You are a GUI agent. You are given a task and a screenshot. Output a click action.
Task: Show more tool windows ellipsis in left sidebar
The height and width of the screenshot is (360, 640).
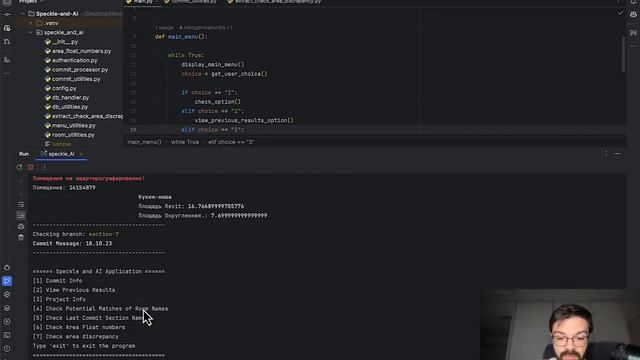7,74
